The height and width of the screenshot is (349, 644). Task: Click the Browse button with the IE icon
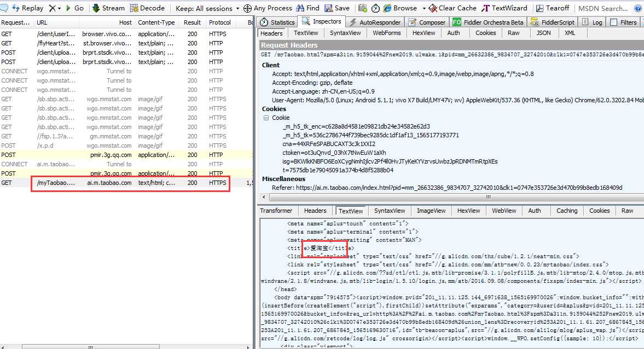coord(401,8)
